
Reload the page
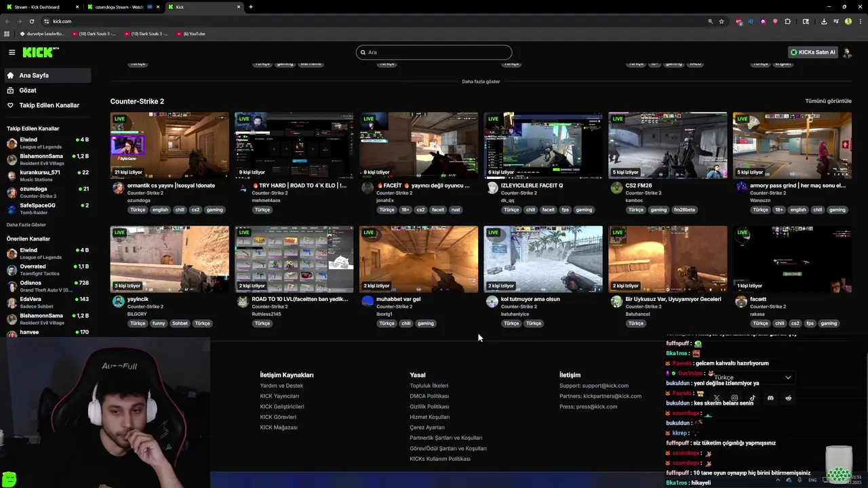point(32,21)
